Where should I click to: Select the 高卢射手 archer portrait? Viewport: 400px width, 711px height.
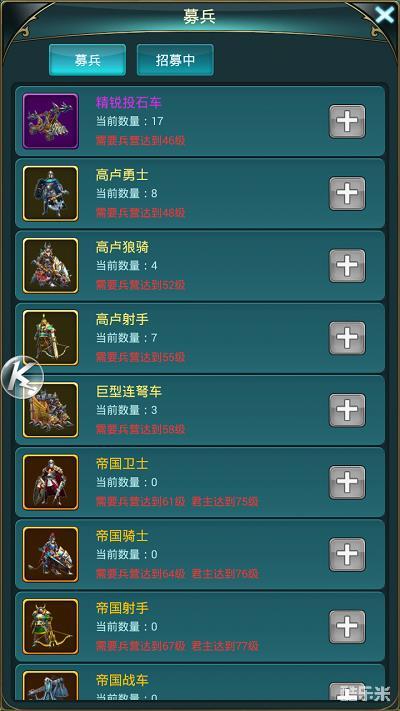[x=50, y=338]
